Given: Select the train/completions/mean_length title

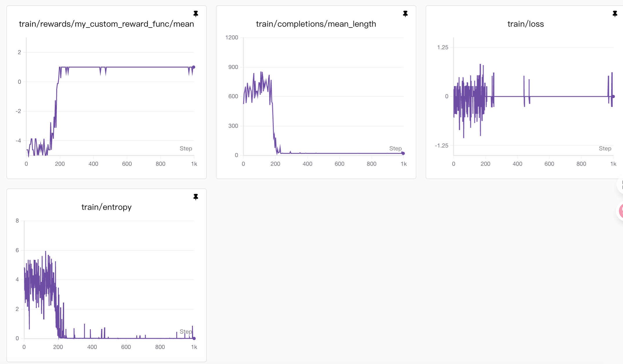Looking at the screenshot, I should coord(316,24).
